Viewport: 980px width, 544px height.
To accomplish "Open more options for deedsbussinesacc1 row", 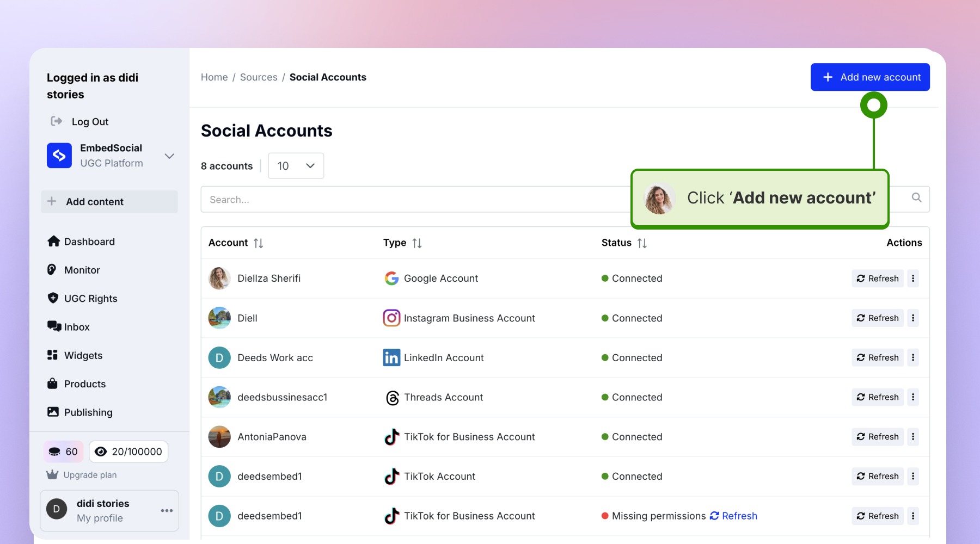I will 913,397.
